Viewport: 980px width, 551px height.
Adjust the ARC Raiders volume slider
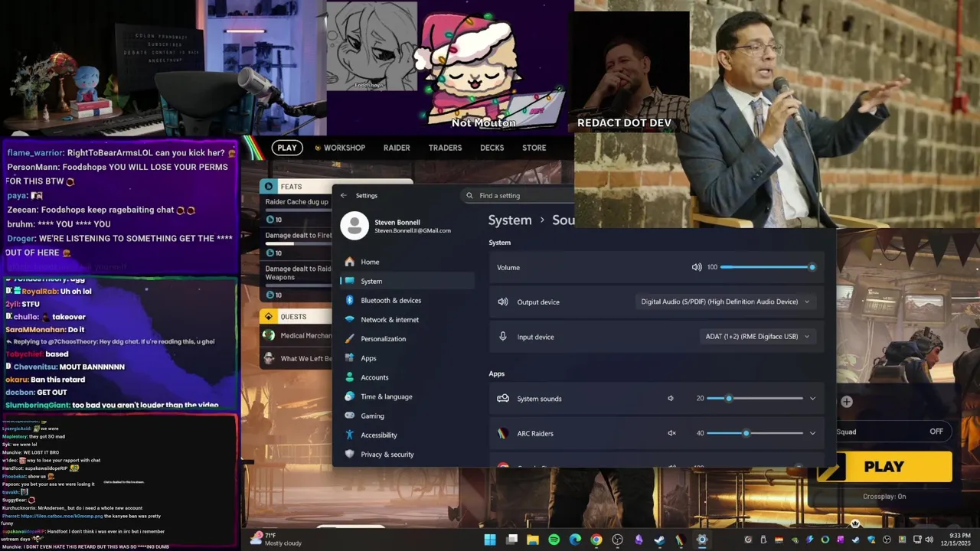coord(755,433)
